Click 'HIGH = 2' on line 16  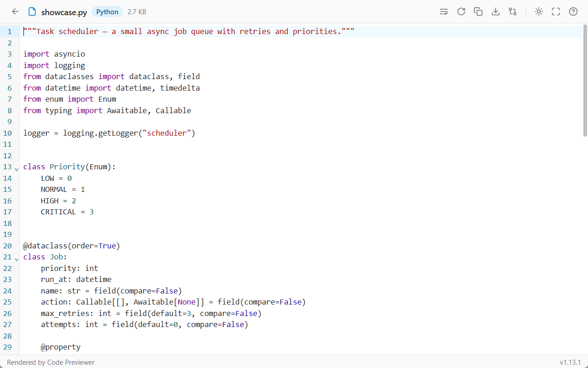click(58, 201)
